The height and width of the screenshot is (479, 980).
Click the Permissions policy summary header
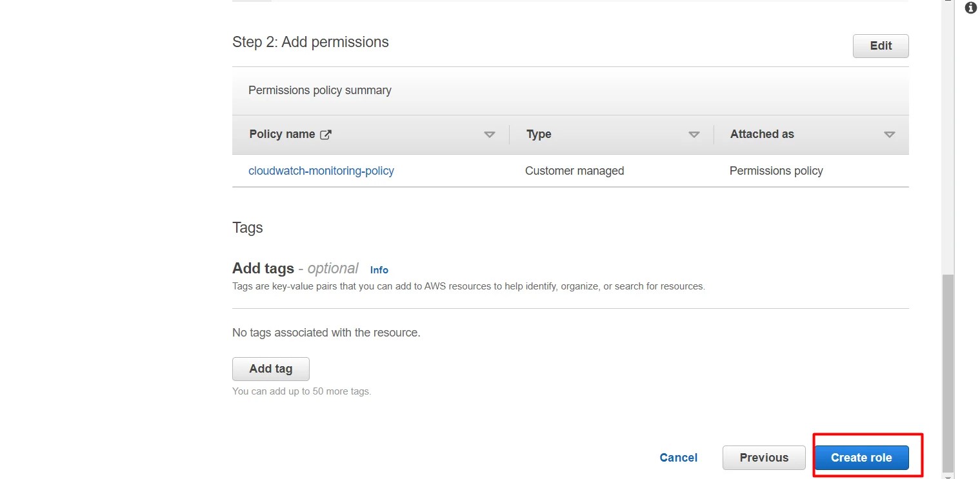319,90
